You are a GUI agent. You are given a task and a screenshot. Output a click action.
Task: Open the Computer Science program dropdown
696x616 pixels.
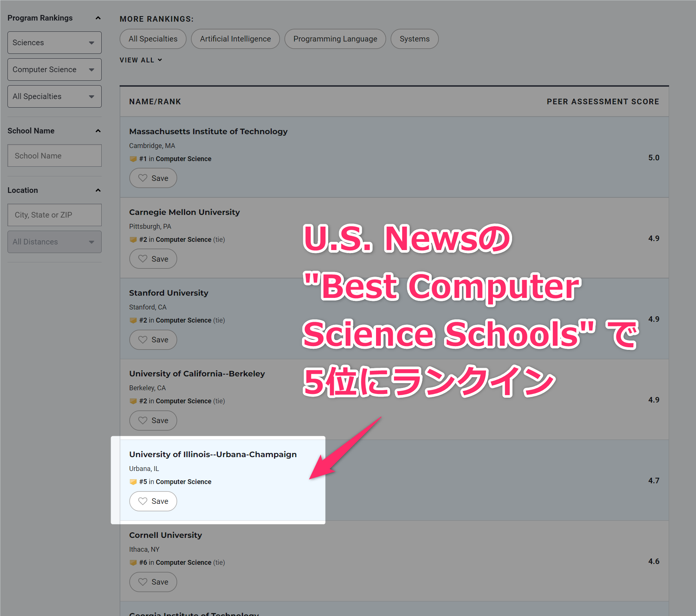point(54,69)
